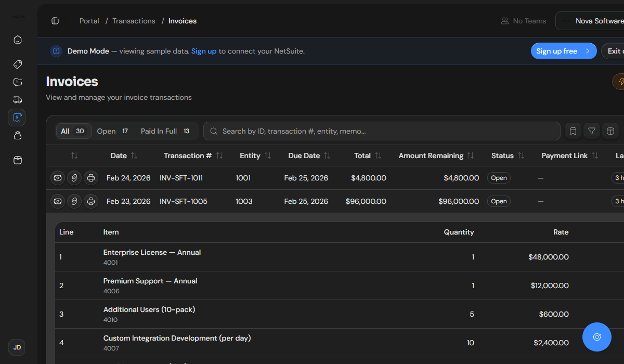Open the column layout icon
This screenshot has height=364, width=624.
[x=610, y=131]
